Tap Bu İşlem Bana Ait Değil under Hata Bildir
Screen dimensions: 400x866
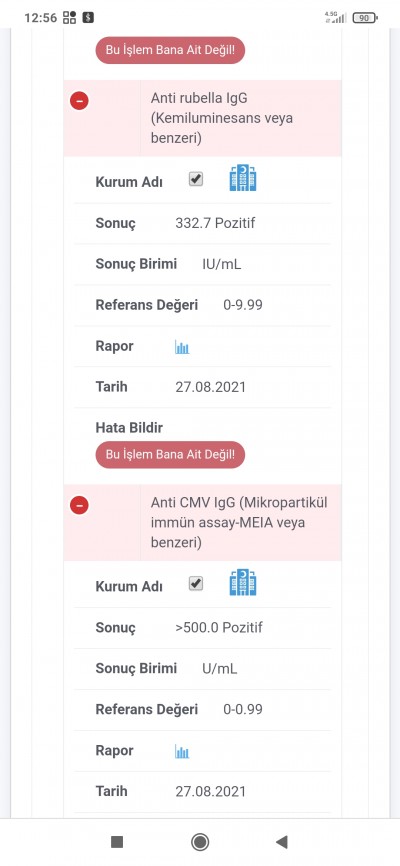(170, 455)
